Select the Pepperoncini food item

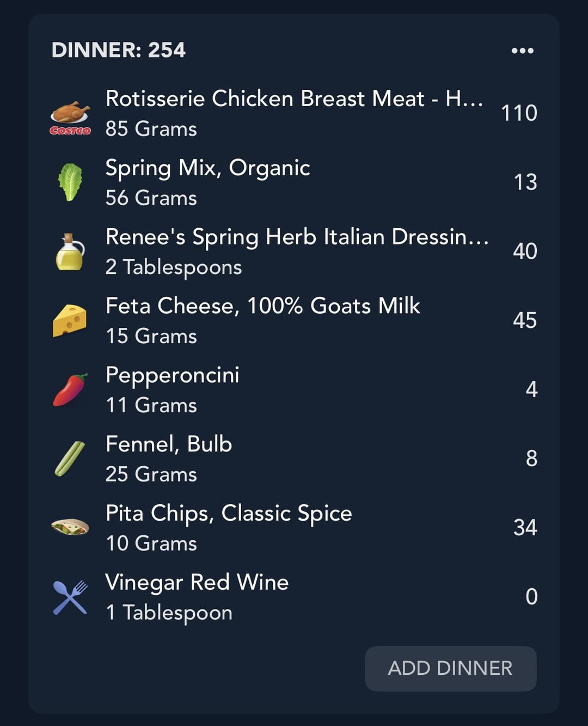[294, 390]
